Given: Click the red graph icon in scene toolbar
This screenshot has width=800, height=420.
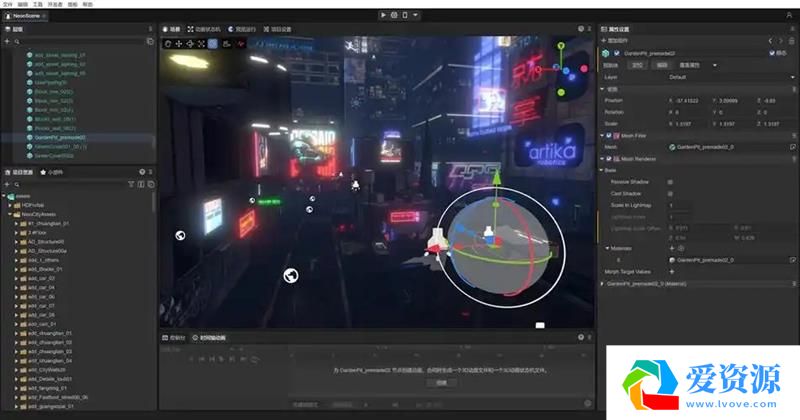Looking at the screenshot, I should click(x=240, y=44).
